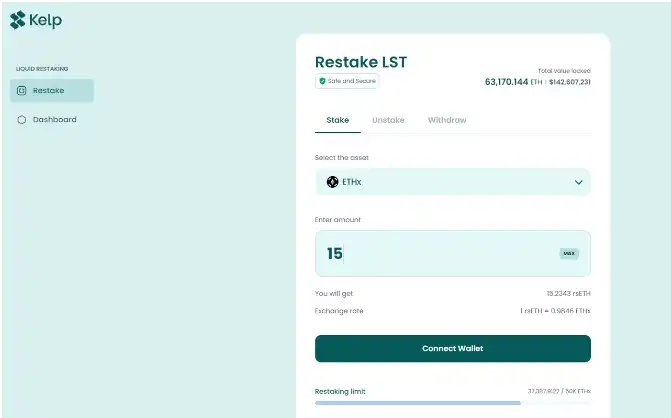Open the ETHx asset dropdown
This screenshot has width=671, height=418.
(452, 182)
